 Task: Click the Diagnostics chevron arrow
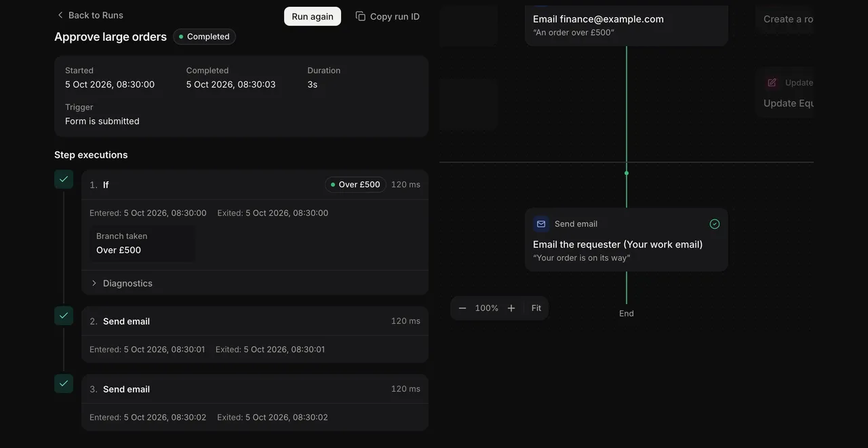click(94, 283)
